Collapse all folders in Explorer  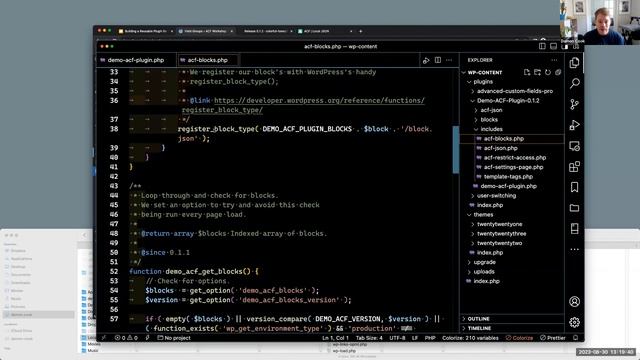coord(558,72)
